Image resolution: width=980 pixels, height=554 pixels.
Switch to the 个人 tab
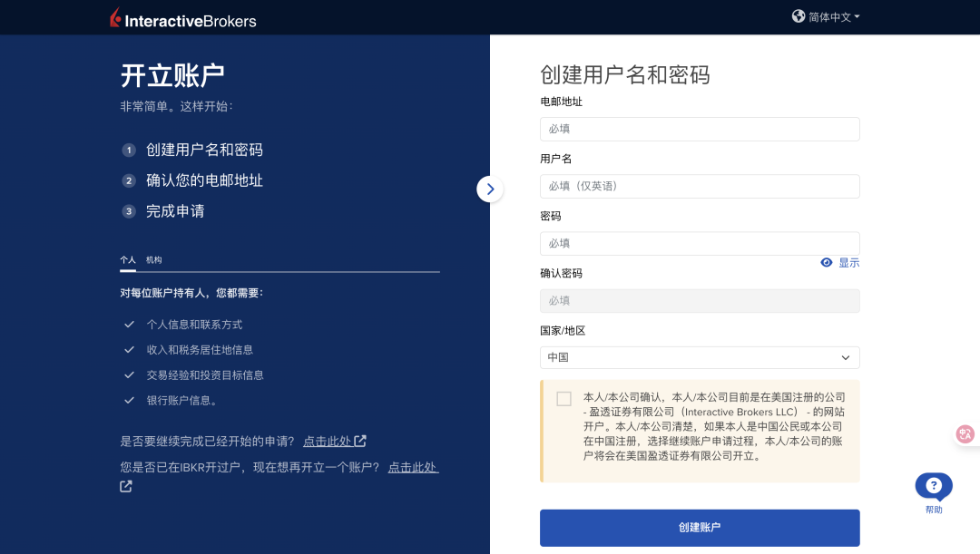click(128, 260)
